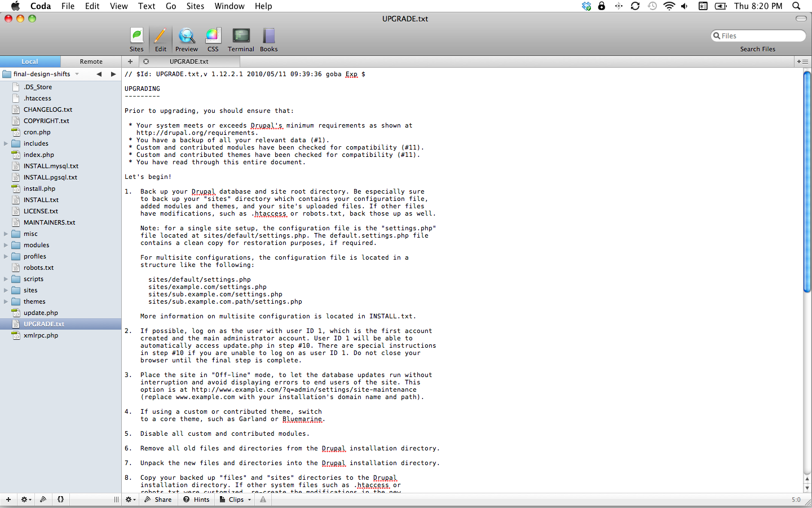This screenshot has width=812, height=508.
Task: Open the Preview view in the toolbar
Action: 186,40
